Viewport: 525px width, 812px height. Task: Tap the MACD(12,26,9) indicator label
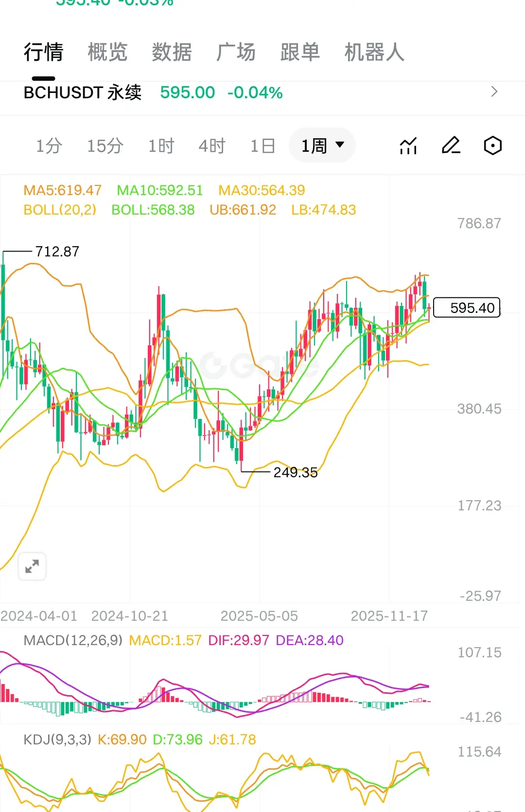[x=73, y=640]
